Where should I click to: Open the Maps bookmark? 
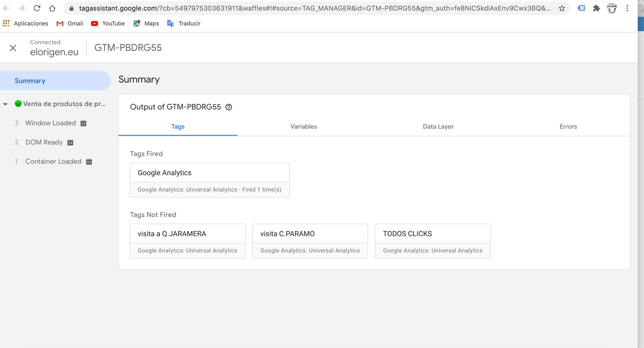[146, 24]
